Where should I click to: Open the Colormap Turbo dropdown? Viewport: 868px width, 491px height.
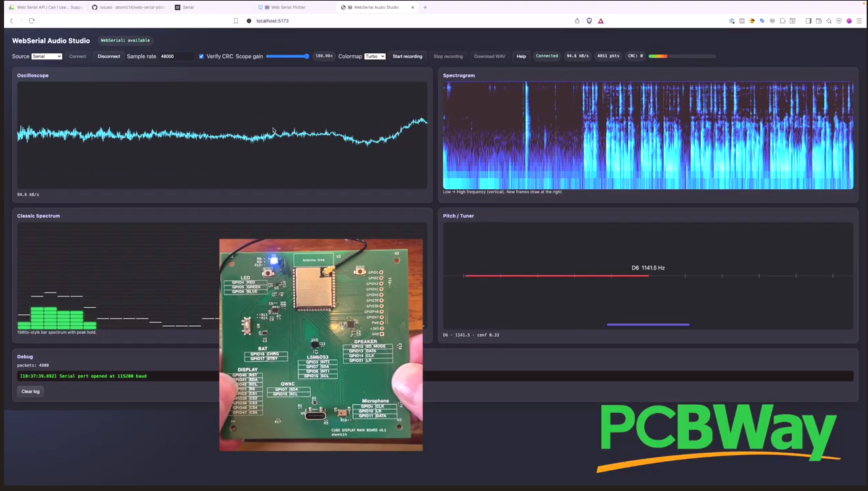pos(375,57)
